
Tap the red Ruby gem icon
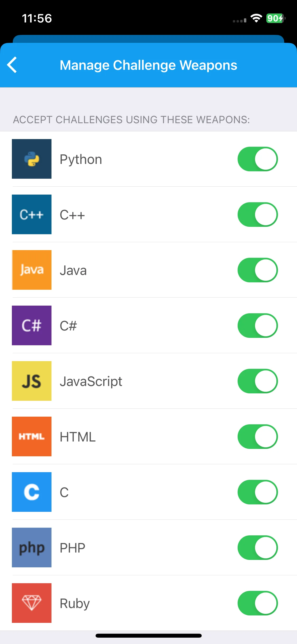[32, 603]
